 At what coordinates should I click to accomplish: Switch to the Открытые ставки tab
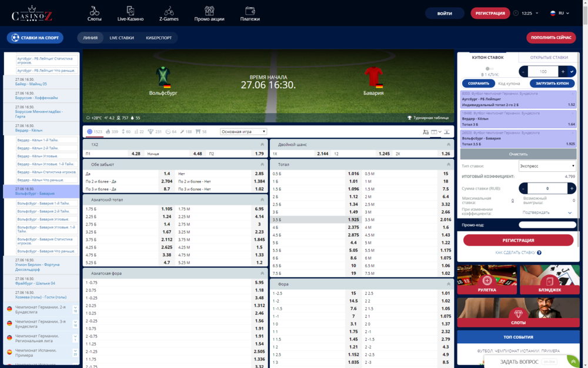[549, 58]
